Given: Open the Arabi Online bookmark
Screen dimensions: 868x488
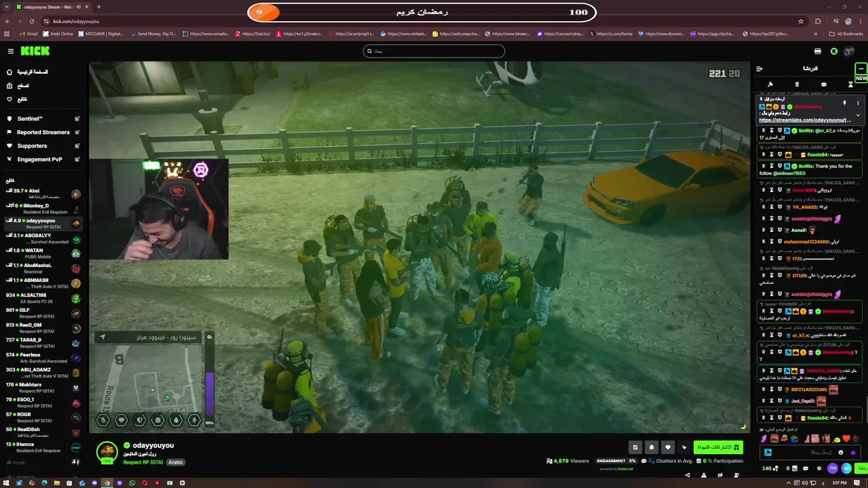Looking at the screenshot, I should [x=58, y=34].
